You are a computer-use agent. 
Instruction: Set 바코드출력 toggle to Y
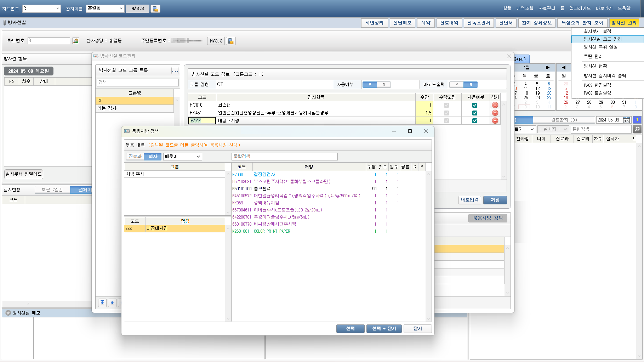coord(457,85)
